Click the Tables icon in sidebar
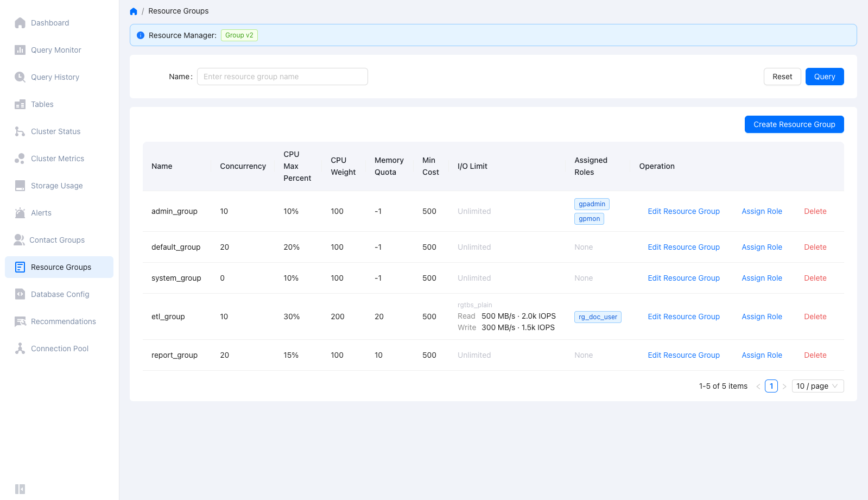 20,104
